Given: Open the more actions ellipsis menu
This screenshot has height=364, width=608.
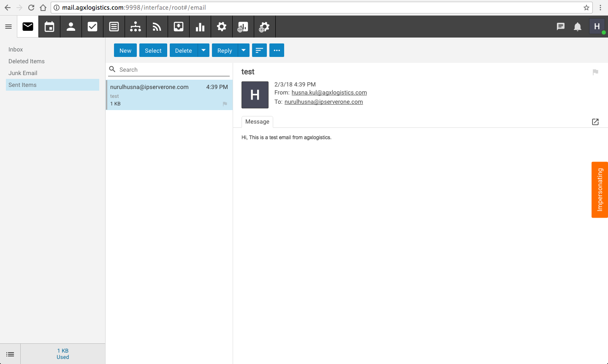Looking at the screenshot, I should click(277, 50).
